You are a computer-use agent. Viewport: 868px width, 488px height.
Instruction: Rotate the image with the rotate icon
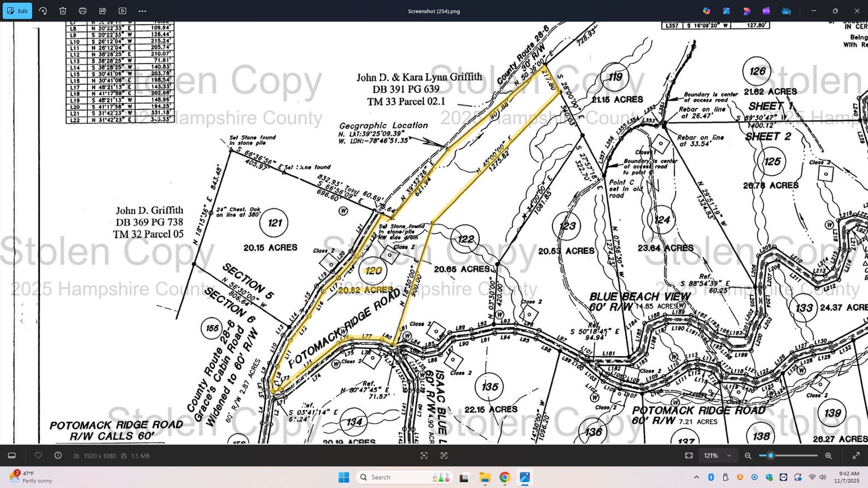tap(43, 11)
